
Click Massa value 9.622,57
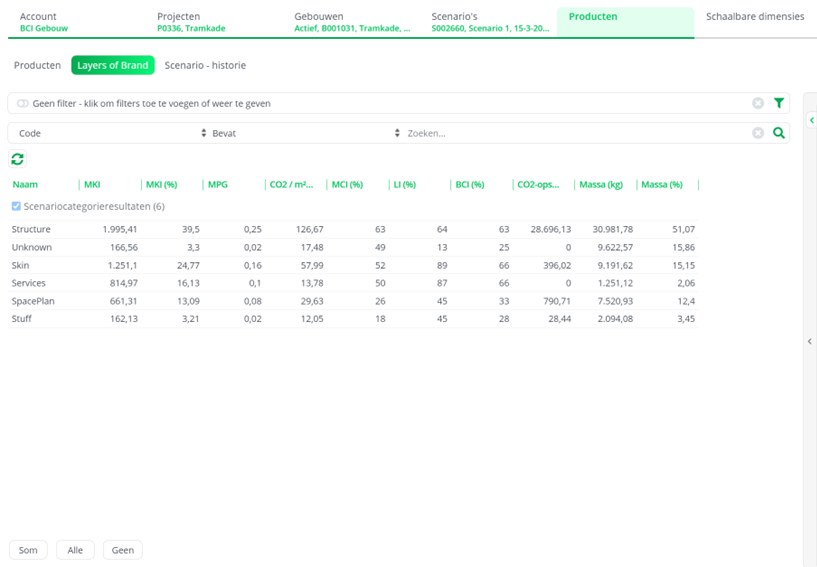[615, 247]
